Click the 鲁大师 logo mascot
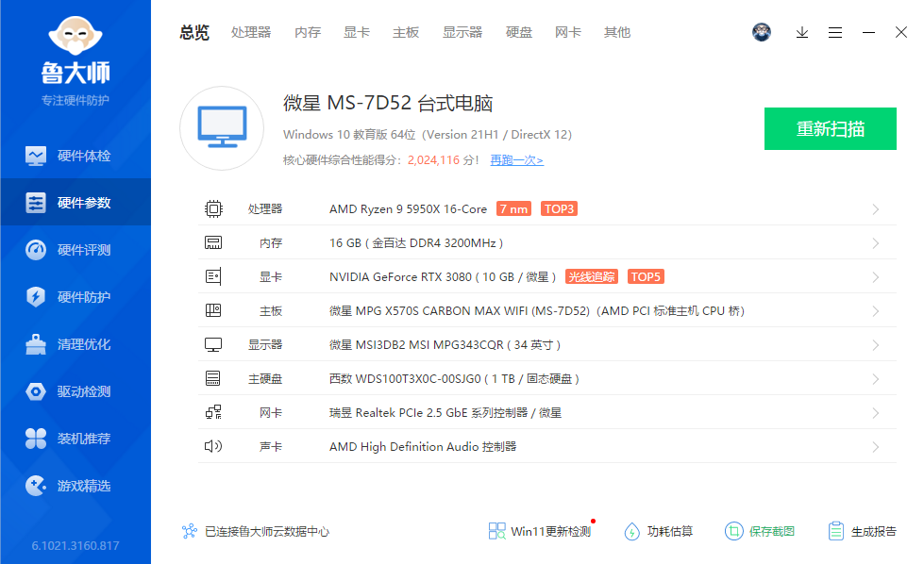The height and width of the screenshot is (564, 924). pos(76,37)
